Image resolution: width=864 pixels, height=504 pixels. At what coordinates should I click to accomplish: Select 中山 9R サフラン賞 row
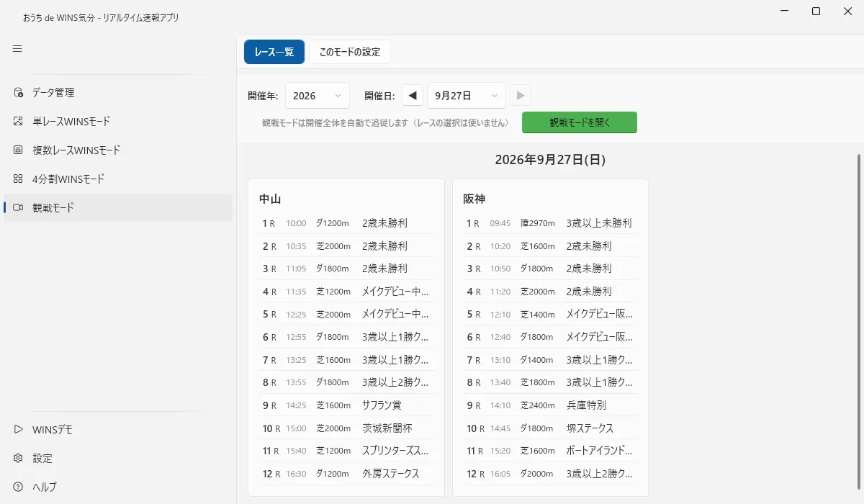346,405
